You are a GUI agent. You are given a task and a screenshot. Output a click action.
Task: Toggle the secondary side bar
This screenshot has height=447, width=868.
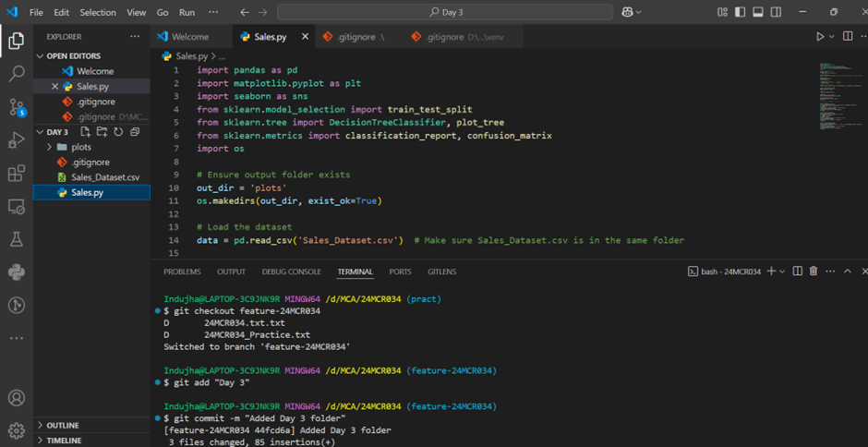[776, 12]
